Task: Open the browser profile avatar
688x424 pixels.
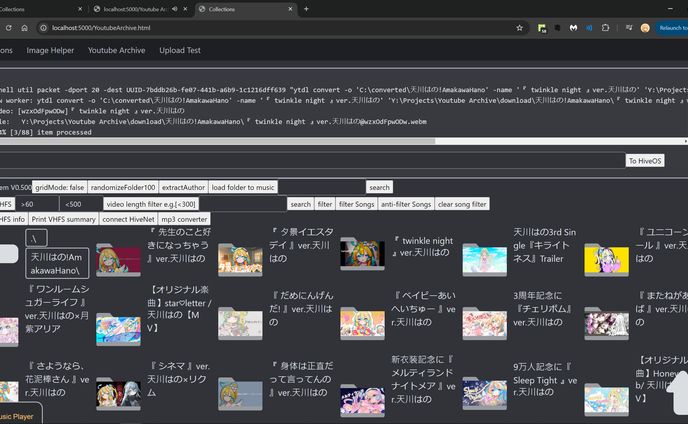Action: tap(645, 28)
